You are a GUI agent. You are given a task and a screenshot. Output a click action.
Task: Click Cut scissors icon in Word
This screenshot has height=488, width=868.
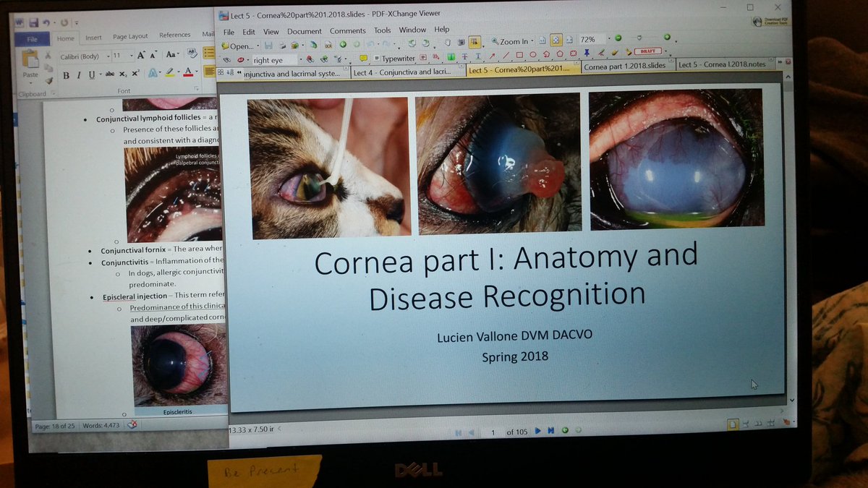[48, 55]
